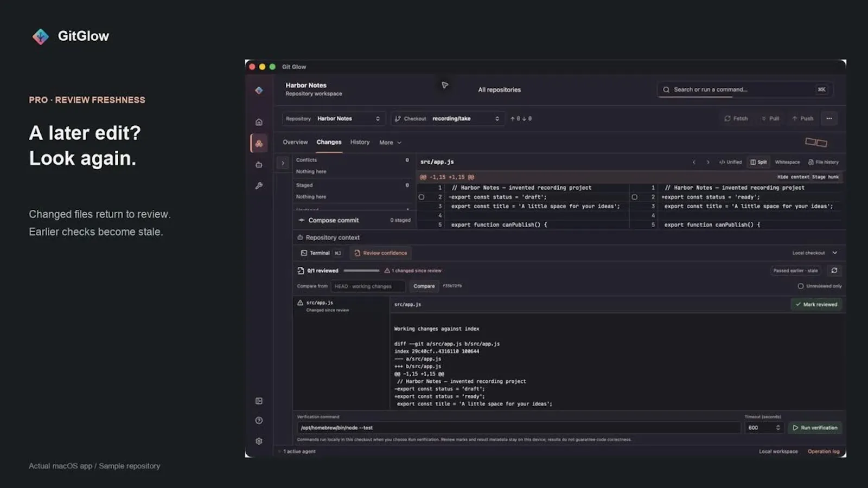Click the warning icon next to src/app.js
Viewport: 868px width, 488px height.
pyautogui.click(x=300, y=303)
